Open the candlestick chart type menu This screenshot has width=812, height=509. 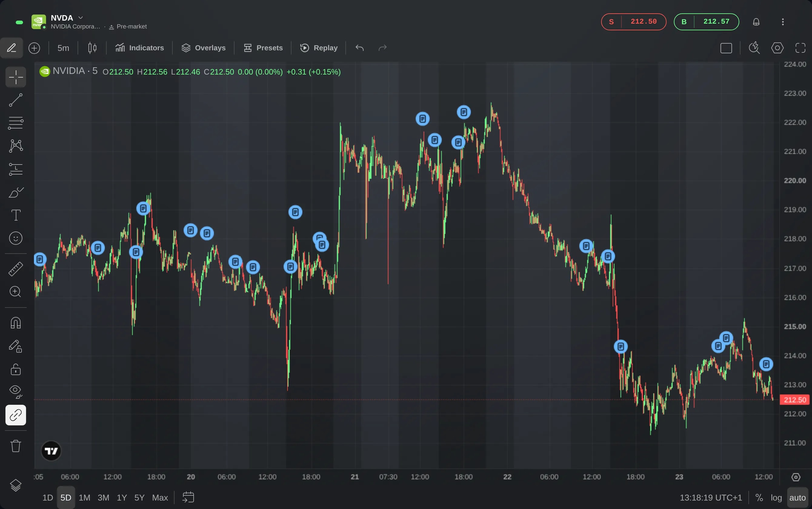[x=92, y=48]
